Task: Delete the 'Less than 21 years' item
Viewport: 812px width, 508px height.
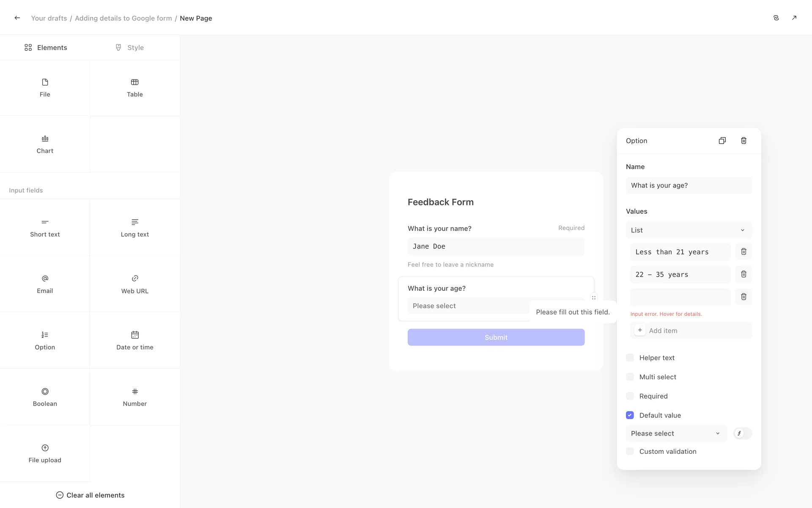Action: tap(743, 251)
